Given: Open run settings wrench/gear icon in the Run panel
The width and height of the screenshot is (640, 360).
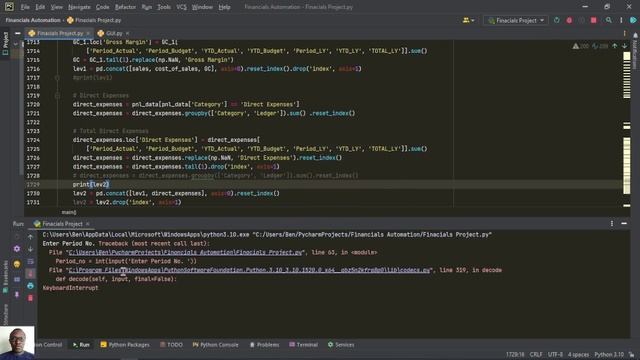Looking at the screenshot, I should point(17,249).
